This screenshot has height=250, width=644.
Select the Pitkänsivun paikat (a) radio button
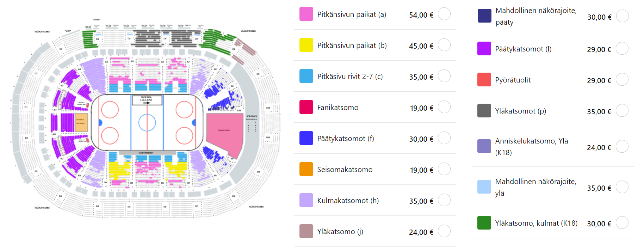[x=444, y=14]
